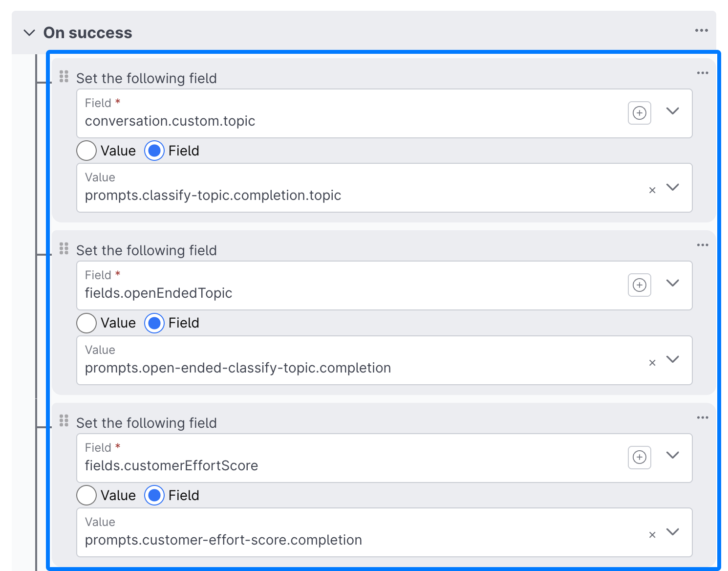Click drag handle of third Set field action
Screen dimensions: 728x571
tap(64, 421)
